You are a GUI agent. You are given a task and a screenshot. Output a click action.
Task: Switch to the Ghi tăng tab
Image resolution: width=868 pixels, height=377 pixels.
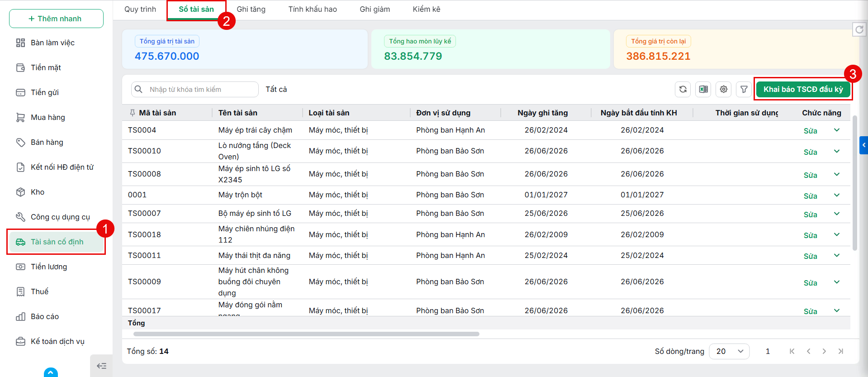coord(251,9)
